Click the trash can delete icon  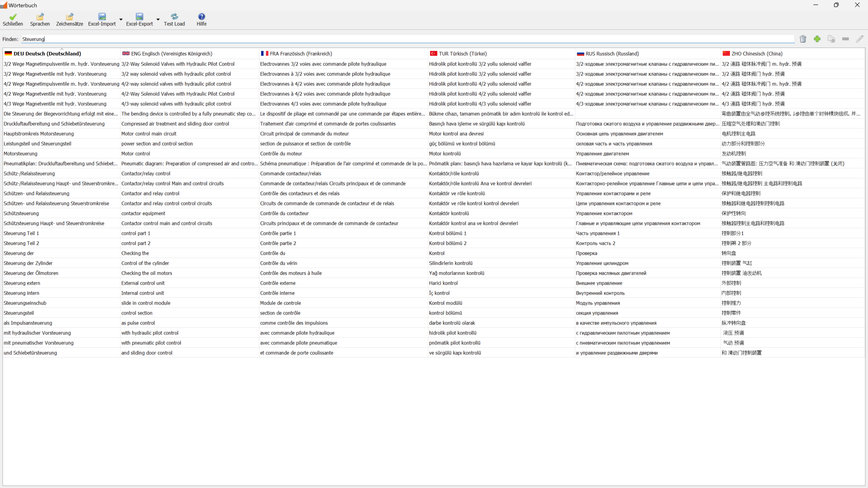(803, 39)
